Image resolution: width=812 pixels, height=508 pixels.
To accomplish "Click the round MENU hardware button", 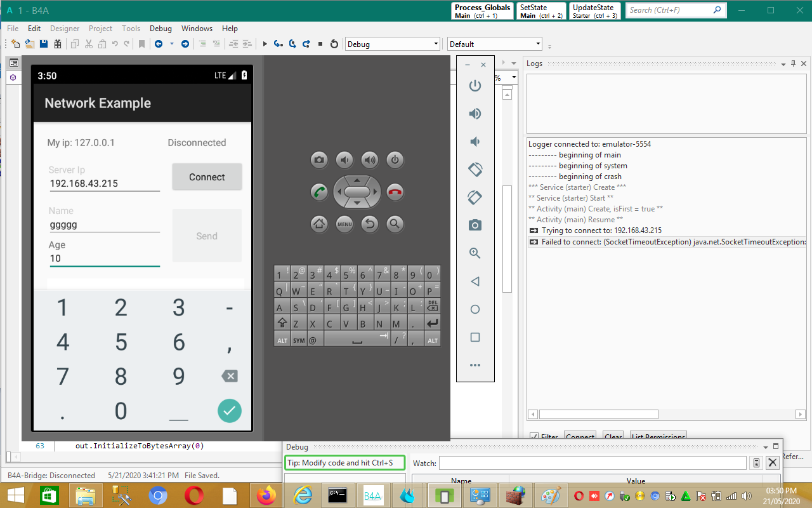I will point(344,224).
